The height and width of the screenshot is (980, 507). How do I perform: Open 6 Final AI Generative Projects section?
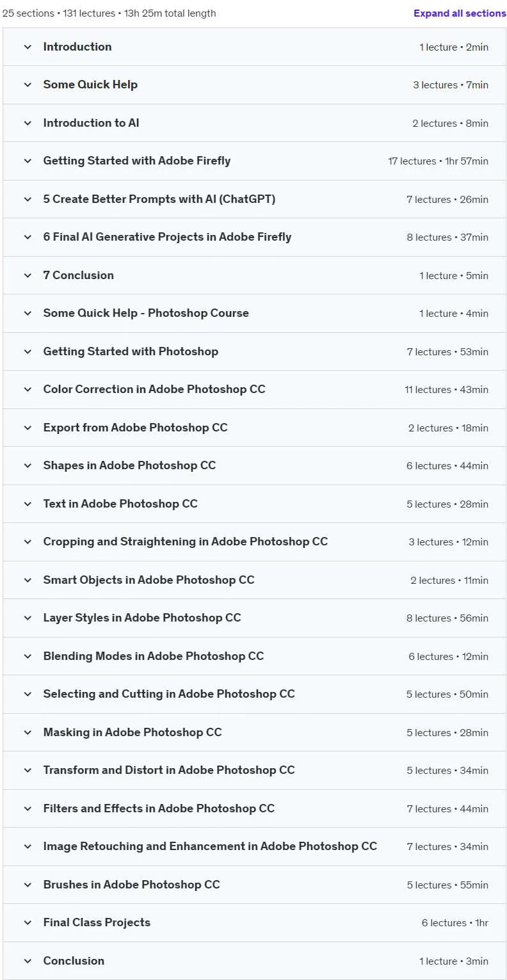tap(254, 237)
